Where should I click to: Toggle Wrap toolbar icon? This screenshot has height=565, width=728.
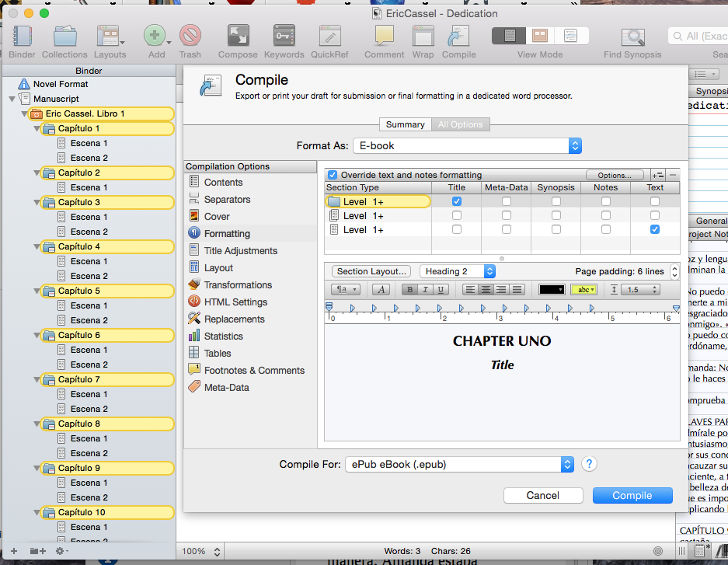[423, 36]
